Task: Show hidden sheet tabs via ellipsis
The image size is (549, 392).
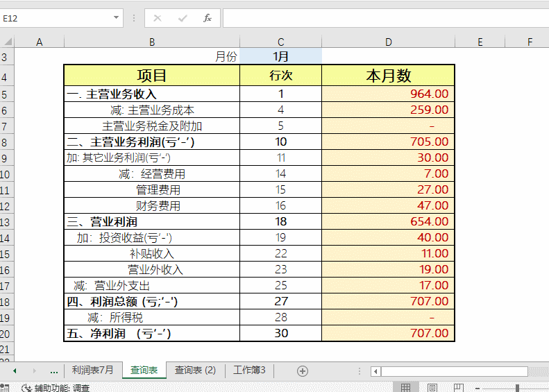Action: (54, 370)
